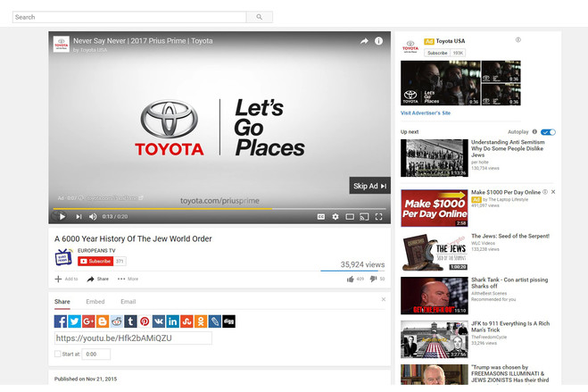Screen dimensions: 588x392
Task: Open Shark Tank Con artist video thumbnail
Action: click(x=435, y=296)
